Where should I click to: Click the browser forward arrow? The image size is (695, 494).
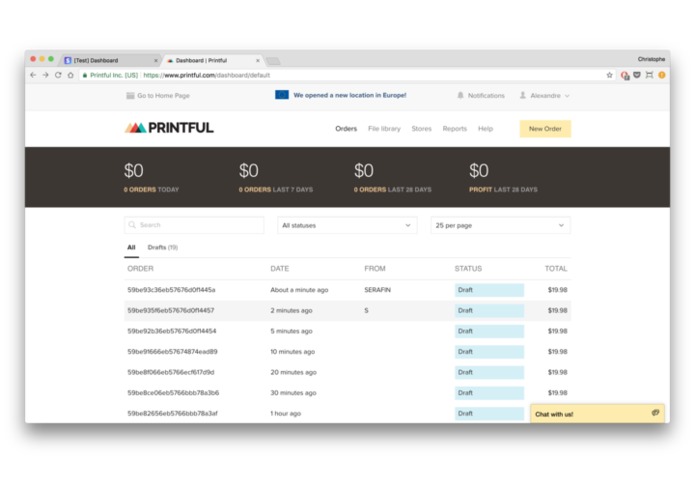click(x=46, y=75)
